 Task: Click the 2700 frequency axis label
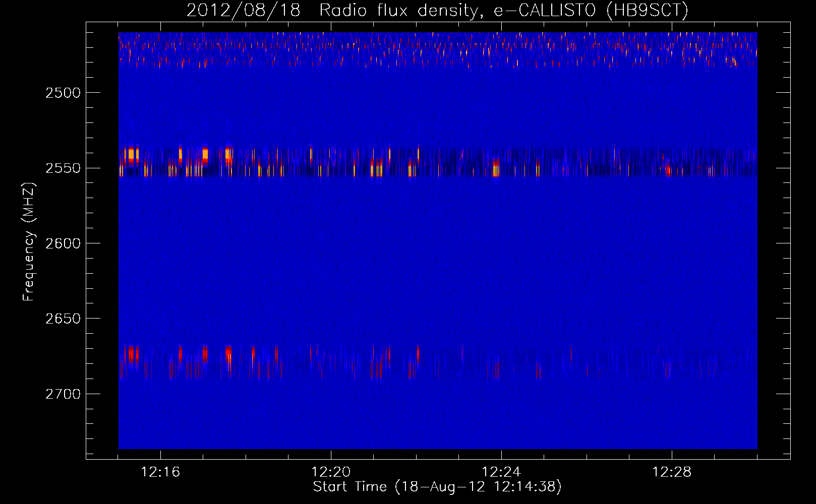tap(63, 394)
